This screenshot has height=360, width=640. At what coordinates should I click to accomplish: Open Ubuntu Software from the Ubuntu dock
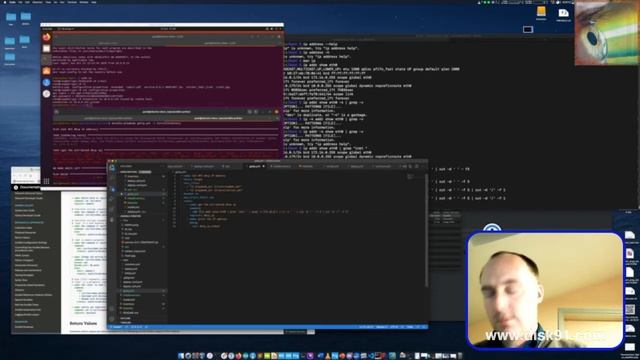point(47,71)
